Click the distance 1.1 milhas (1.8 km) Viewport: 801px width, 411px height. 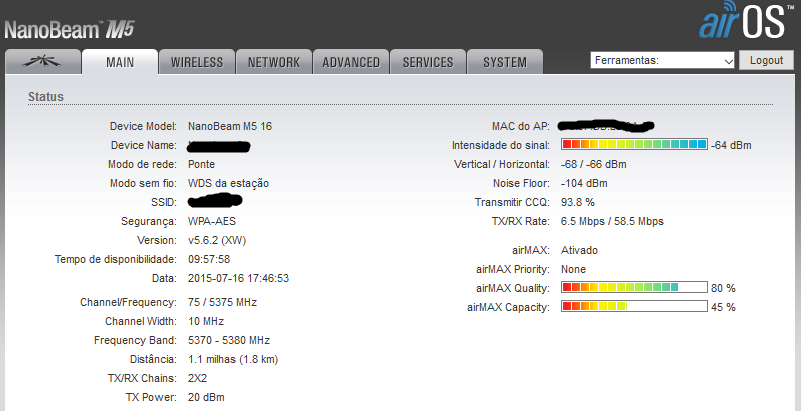click(x=233, y=359)
